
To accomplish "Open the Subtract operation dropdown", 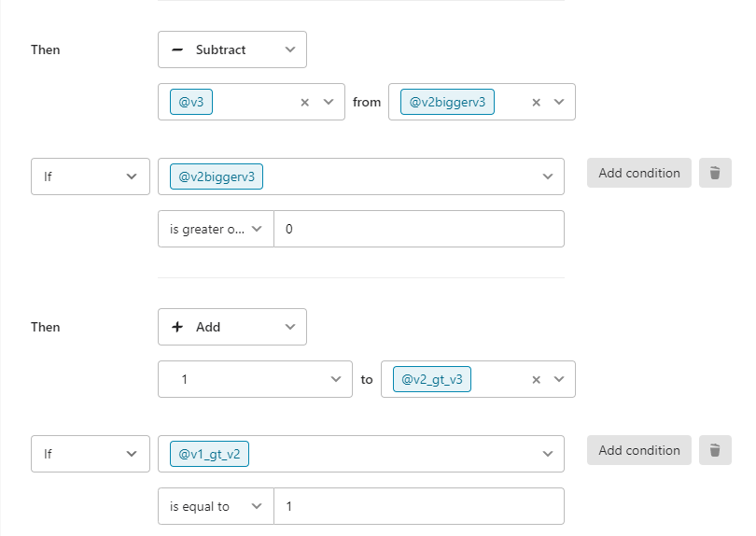I will point(232,49).
